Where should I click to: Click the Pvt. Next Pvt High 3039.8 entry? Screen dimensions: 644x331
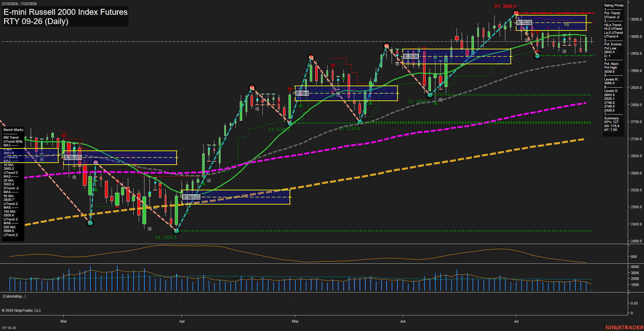[x=612, y=68]
